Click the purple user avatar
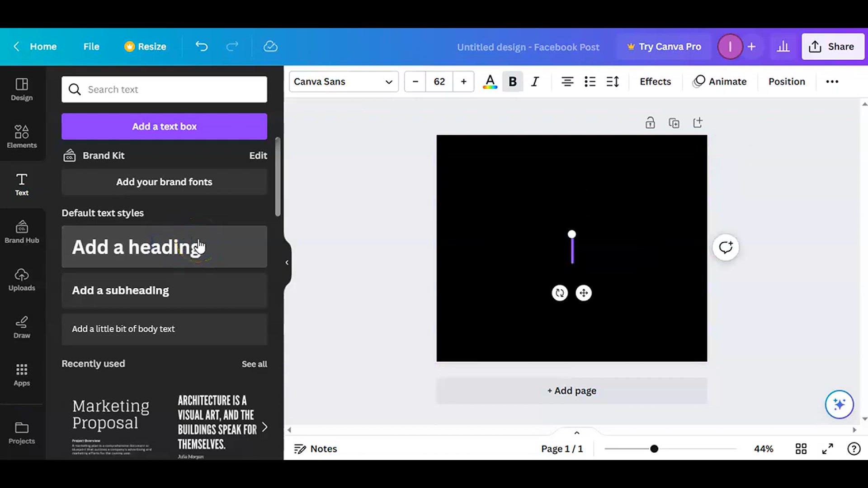 (x=730, y=47)
